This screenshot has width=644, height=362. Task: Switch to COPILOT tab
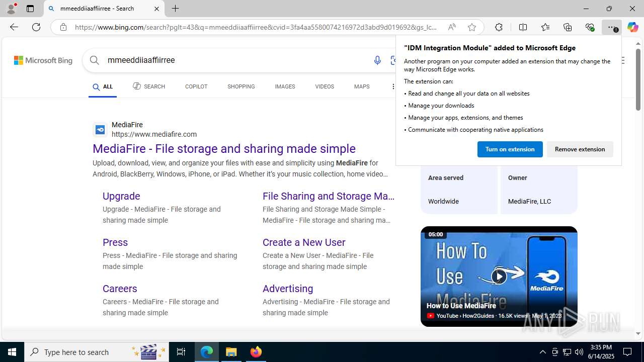click(x=196, y=86)
